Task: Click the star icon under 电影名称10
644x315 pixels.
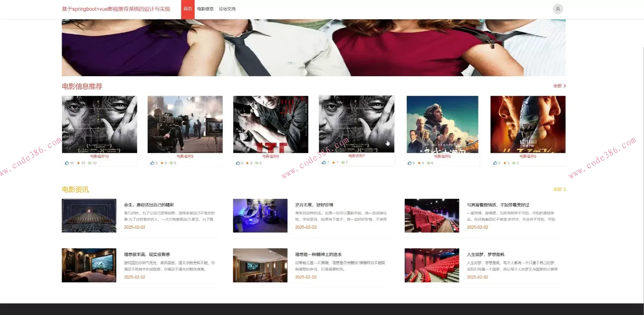Action: click(x=78, y=163)
